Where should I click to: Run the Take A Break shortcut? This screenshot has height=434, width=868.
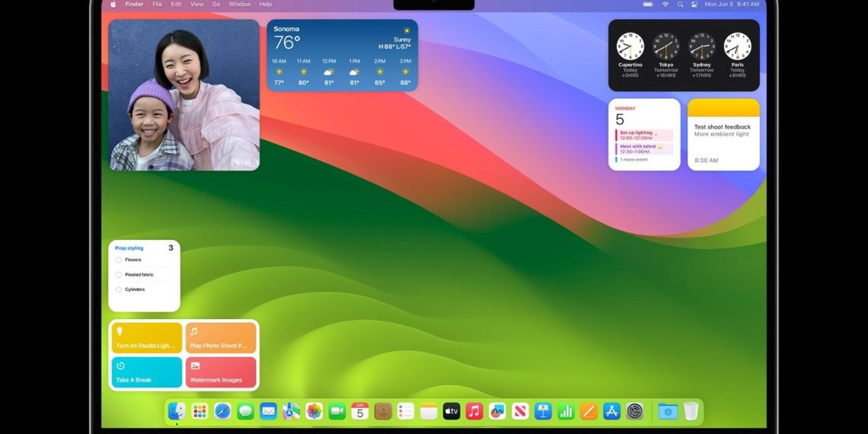pyautogui.click(x=147, y=372)
